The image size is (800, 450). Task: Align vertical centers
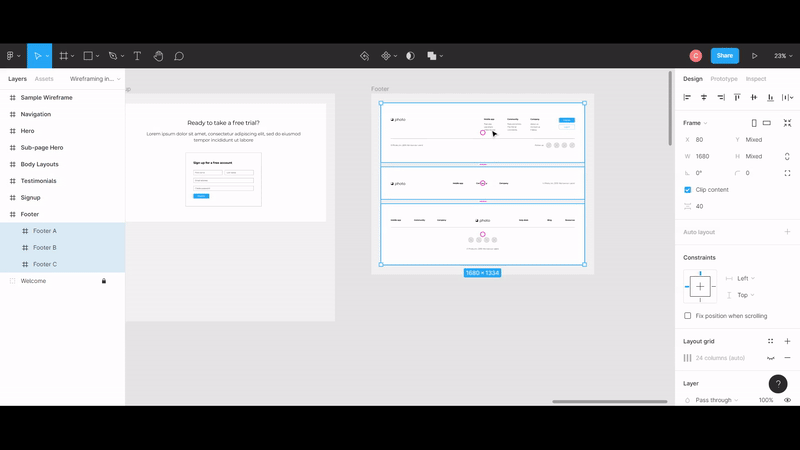(754, 97)
